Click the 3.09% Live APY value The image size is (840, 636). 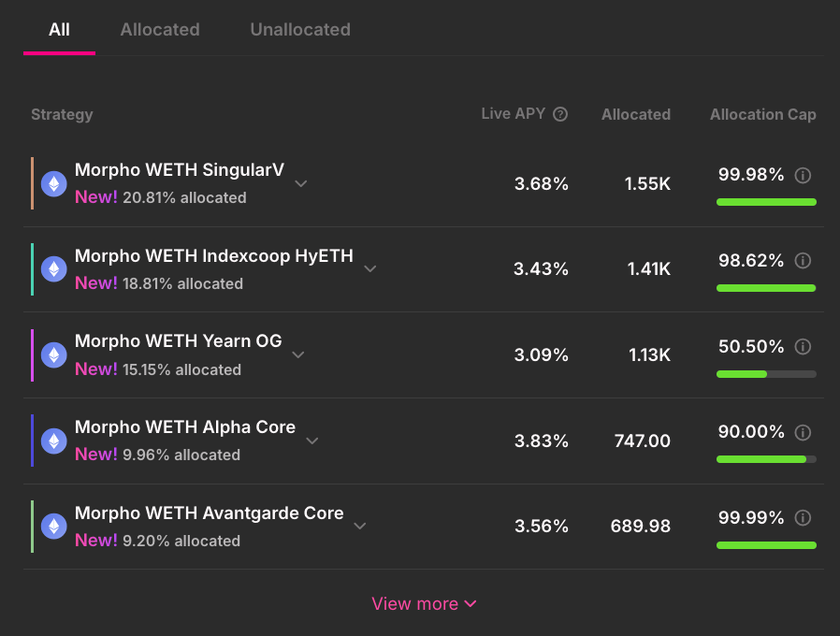point(541,354)
